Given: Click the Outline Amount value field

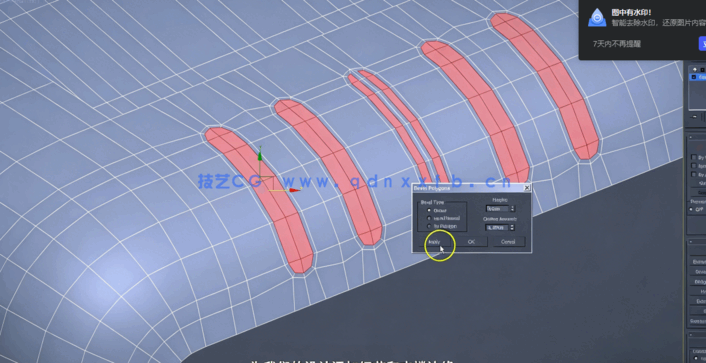Looking at the screenshot, I should [x=497, y=228].
